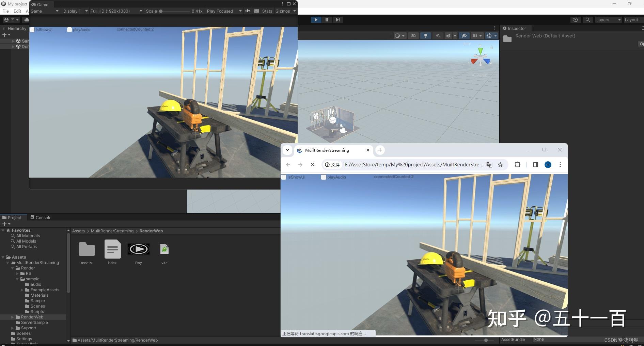
Task: Open the search tool in top toolbar
Action: coord(587,20)
